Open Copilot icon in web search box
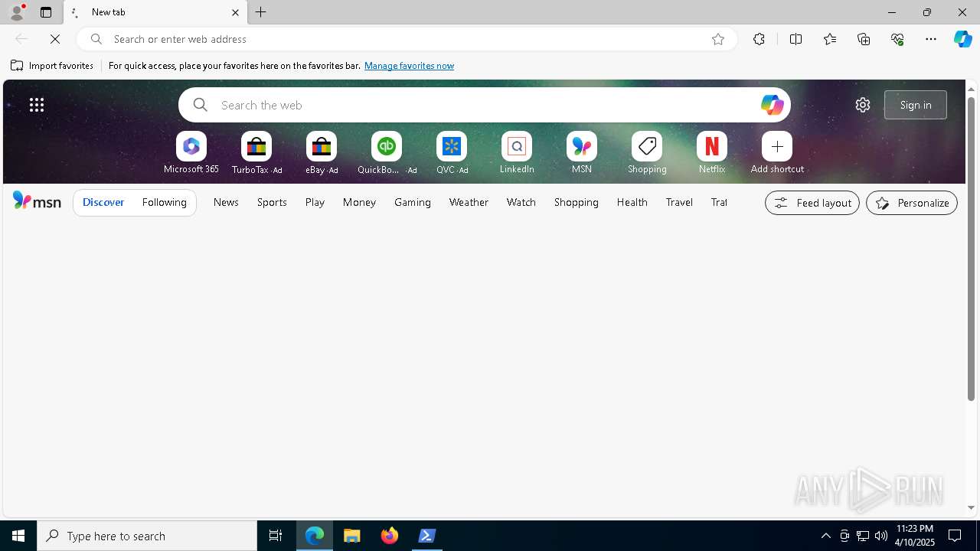The image size is (980, 551). pyautogui.click(x=772, y=105)
